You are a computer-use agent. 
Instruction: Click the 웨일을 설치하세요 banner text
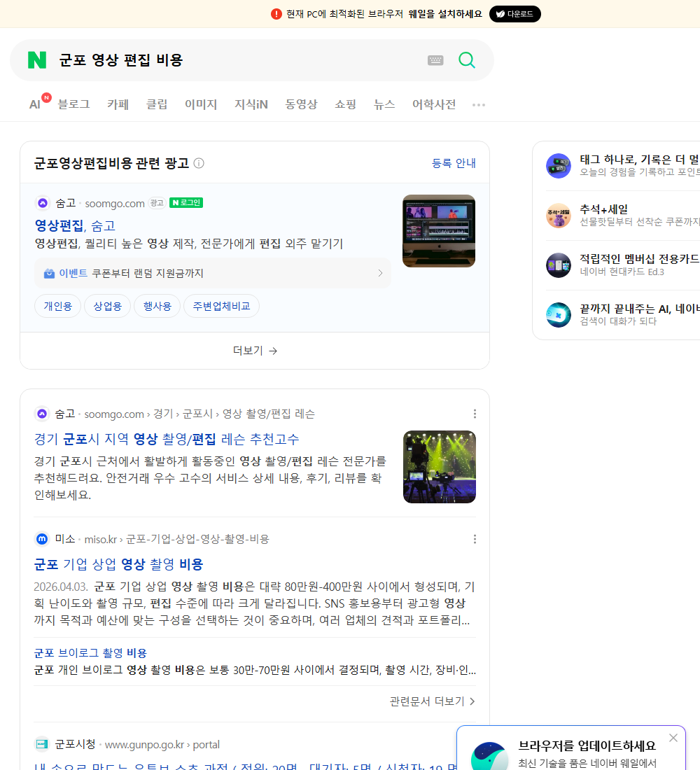(x=445, y=14)
